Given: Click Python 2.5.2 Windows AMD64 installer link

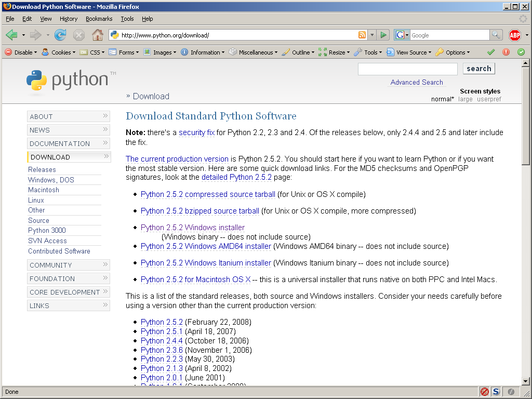Looking at the screenshot, I should (206, 246).
